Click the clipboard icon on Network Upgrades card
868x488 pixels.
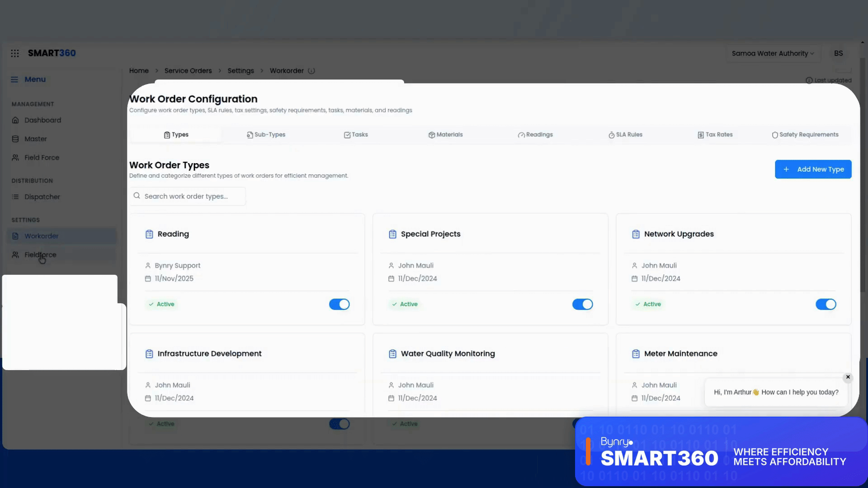[636, 234]
